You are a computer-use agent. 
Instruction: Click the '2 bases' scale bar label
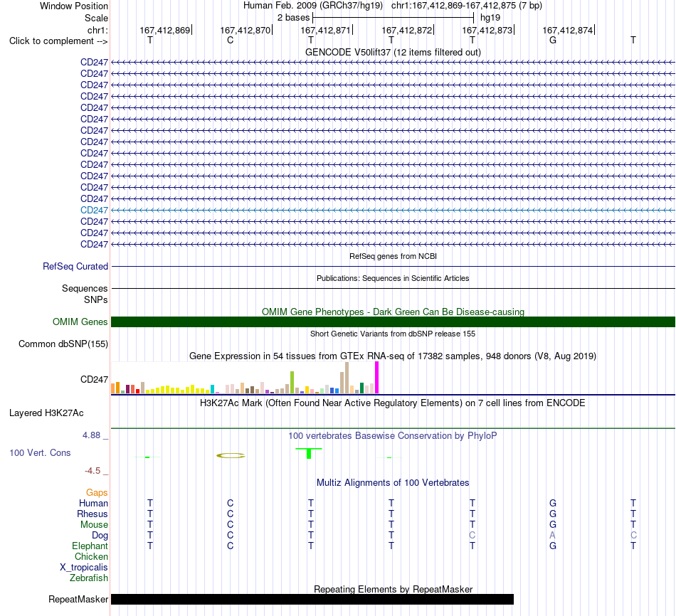tap(293, 18)
